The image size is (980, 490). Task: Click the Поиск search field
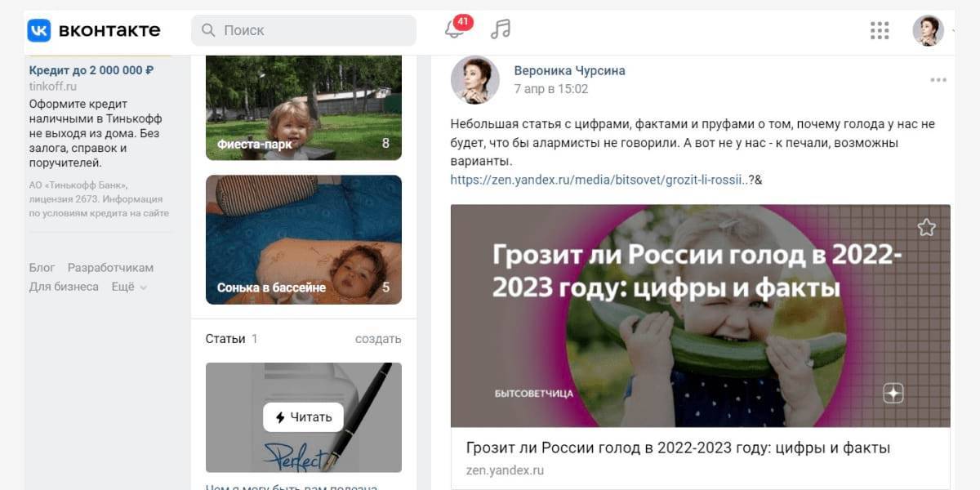304,30
